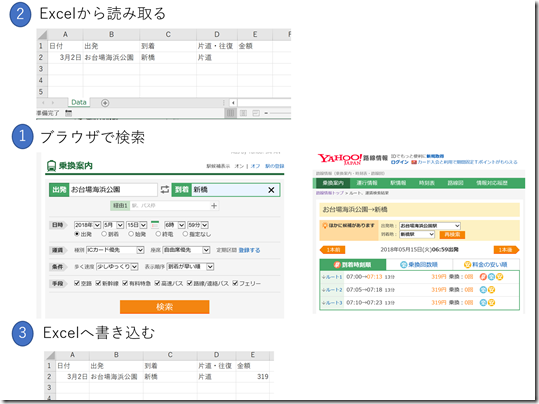Open the calendar date picker icon

[155, 225]
